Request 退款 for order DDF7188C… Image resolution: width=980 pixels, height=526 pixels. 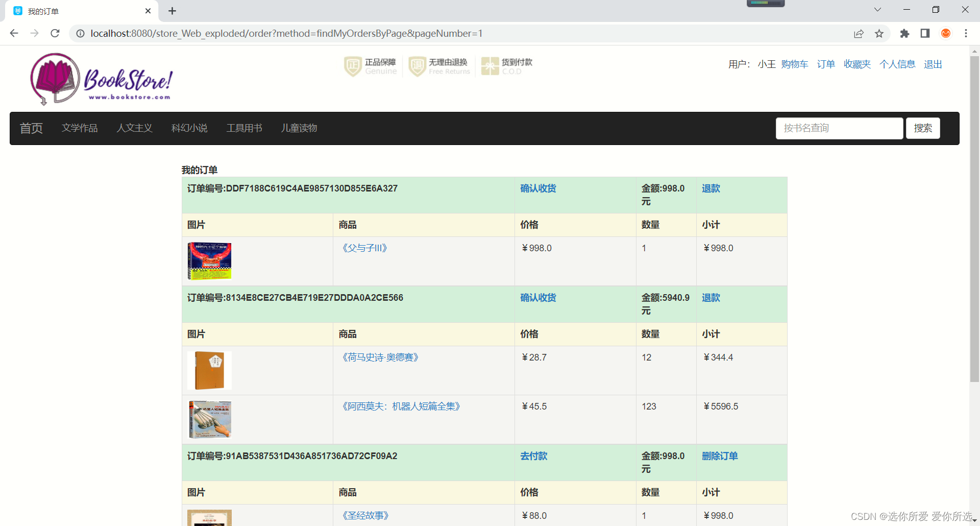(x=710, y=188)
